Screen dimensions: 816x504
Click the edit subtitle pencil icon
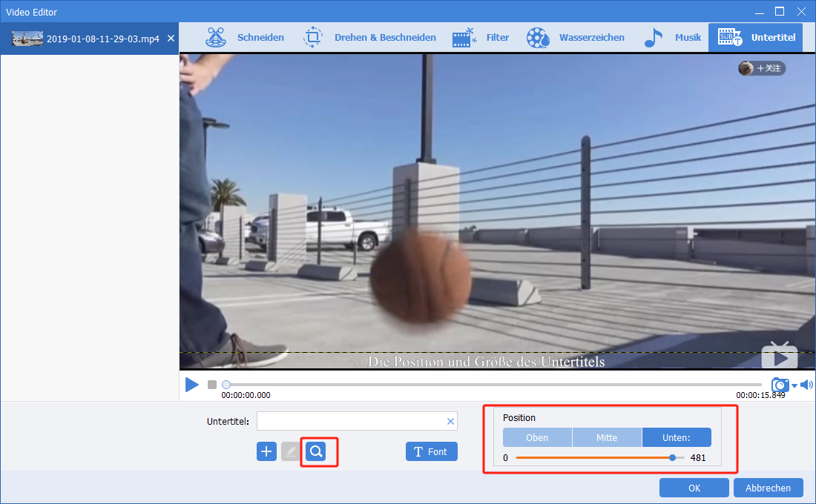pos(291,451)
